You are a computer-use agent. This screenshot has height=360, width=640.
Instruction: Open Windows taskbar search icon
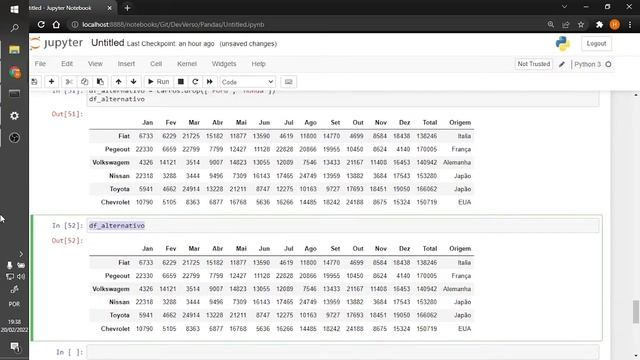pyautogui.click(x=14, y=28)
